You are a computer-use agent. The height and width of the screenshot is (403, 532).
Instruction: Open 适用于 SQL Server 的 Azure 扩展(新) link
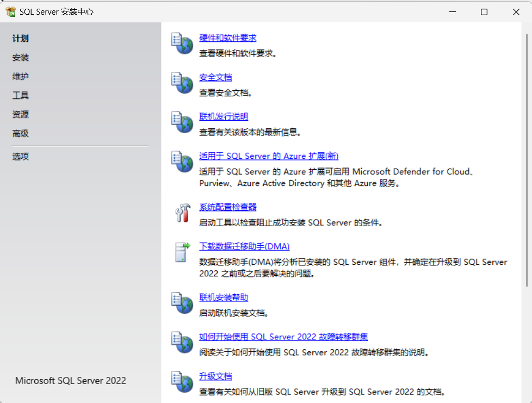[x=269, y=156]
